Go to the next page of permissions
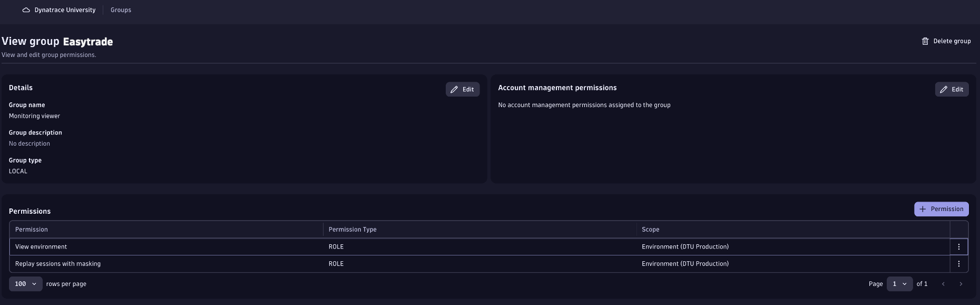This screenshot has height=305, width=980. click(961, 284)
